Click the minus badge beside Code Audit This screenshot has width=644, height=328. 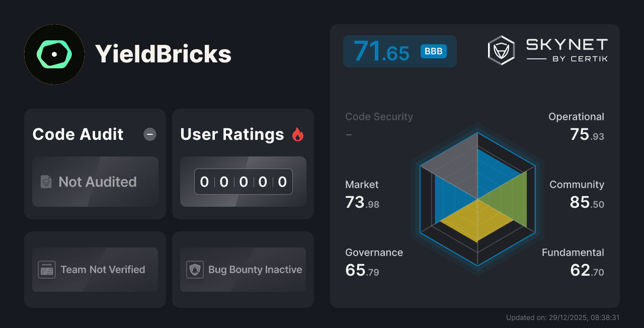click(x=149, y=134)
